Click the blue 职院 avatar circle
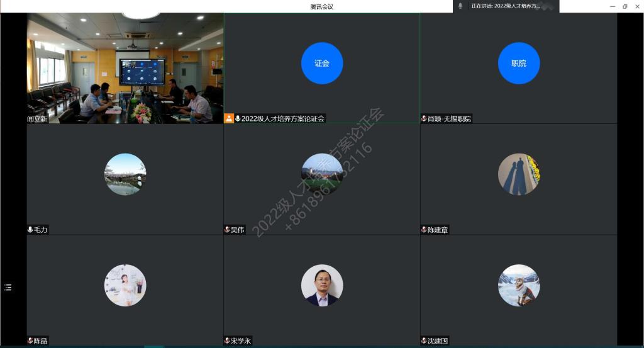Screen dimensions: 644x348 click(519, 63)
